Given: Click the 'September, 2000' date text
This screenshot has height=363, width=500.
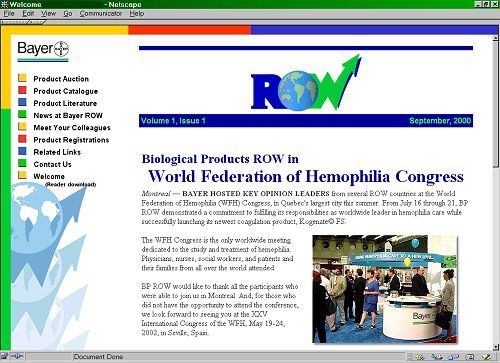Looking at the screenshot, I should [440, 121].
